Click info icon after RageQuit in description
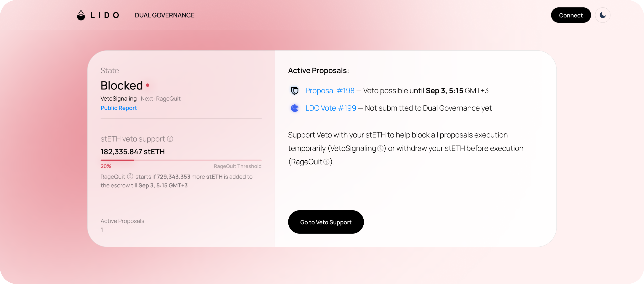Image resolution: width=644 pixels, height=284 pixels. [326, 162]
